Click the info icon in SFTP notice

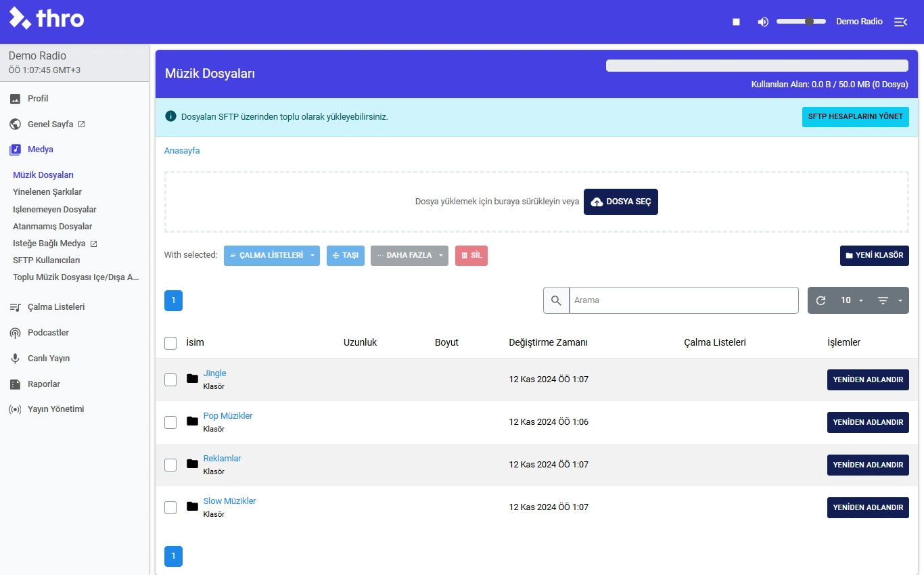coord(170,116)
